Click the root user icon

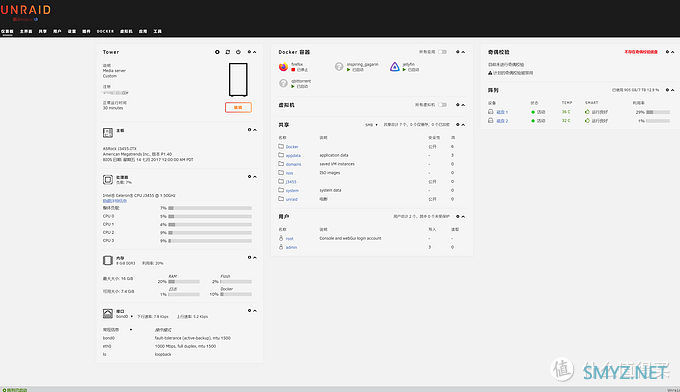(x=281, y=238)
